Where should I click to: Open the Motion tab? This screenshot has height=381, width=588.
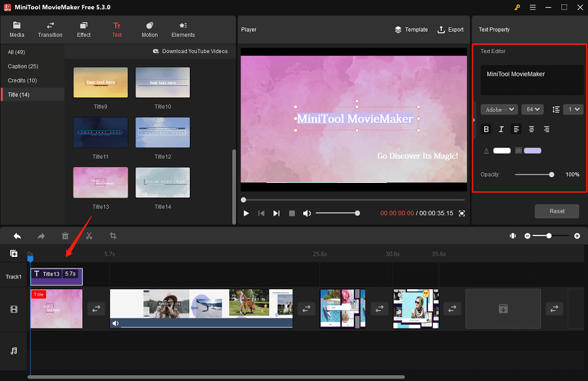coord(149,30)
